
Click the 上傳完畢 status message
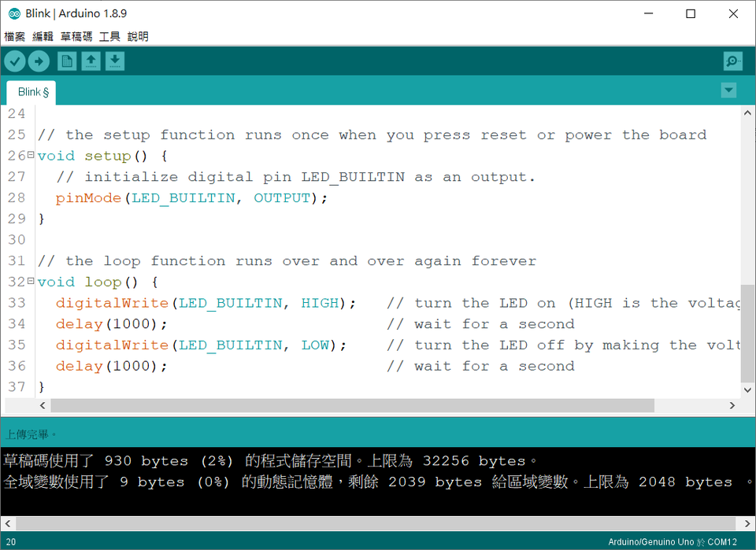(25, 434)
